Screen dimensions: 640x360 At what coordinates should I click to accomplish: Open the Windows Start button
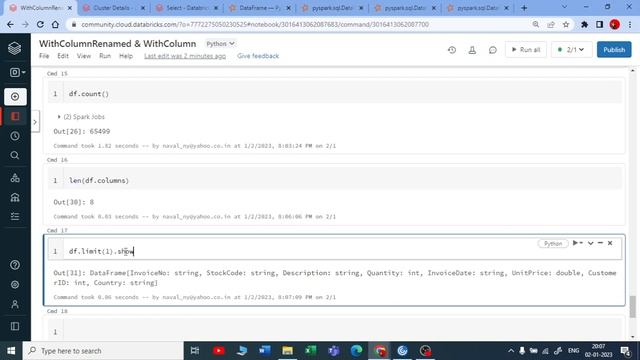coord(11,351)
